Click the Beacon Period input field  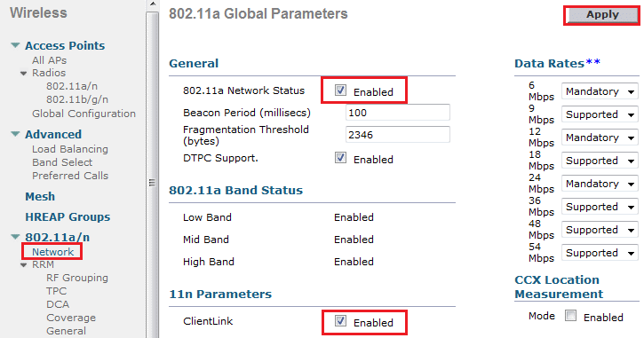click(x=398, y=113)
